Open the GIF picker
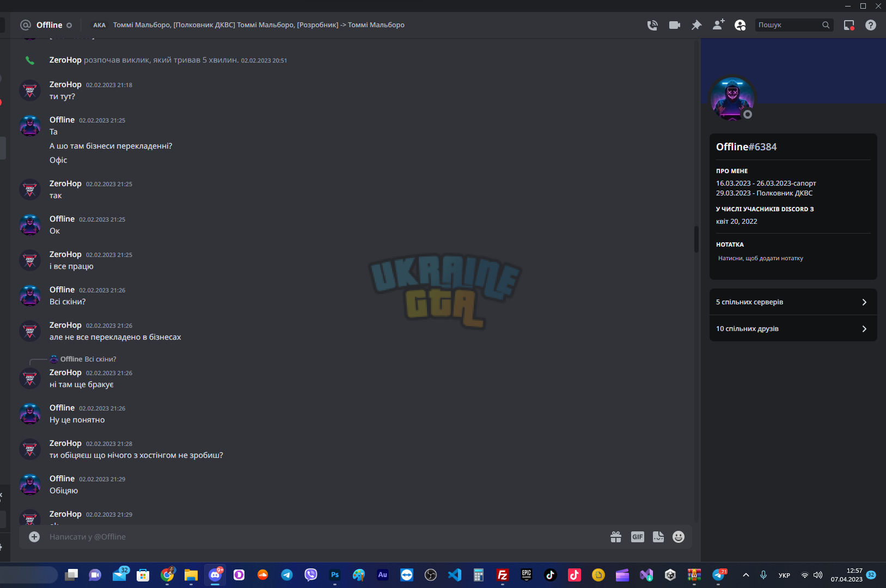The image size is (886, 588). click(638, 537)
